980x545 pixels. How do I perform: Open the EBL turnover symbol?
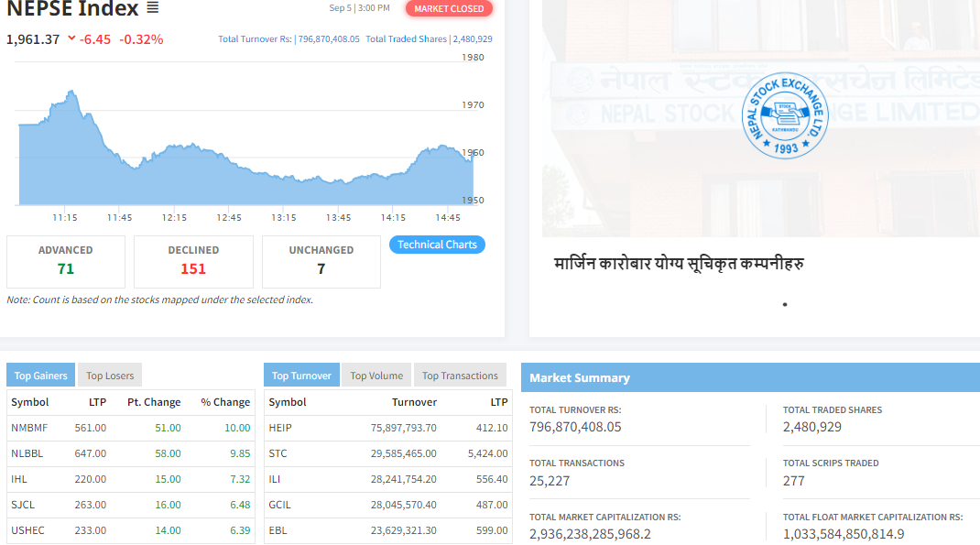[278, 530]
